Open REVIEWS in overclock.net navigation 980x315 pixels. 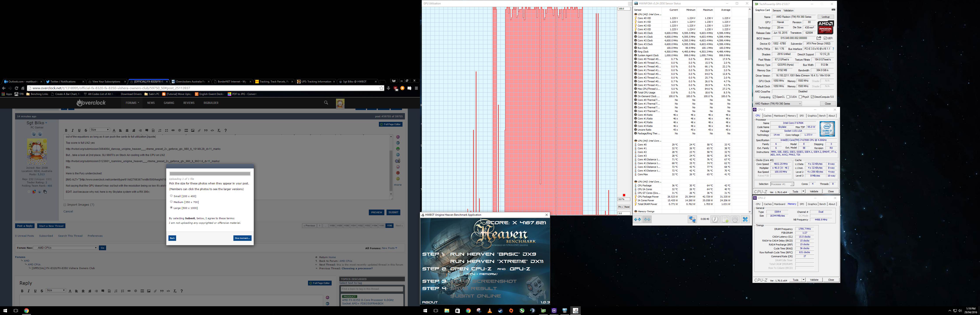pyautogui.click(x=189, y=103)
